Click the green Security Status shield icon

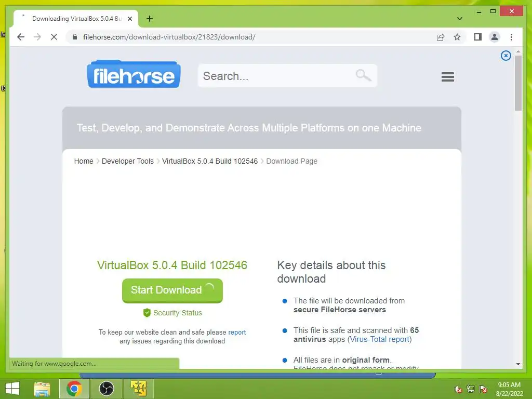[147, 313]
